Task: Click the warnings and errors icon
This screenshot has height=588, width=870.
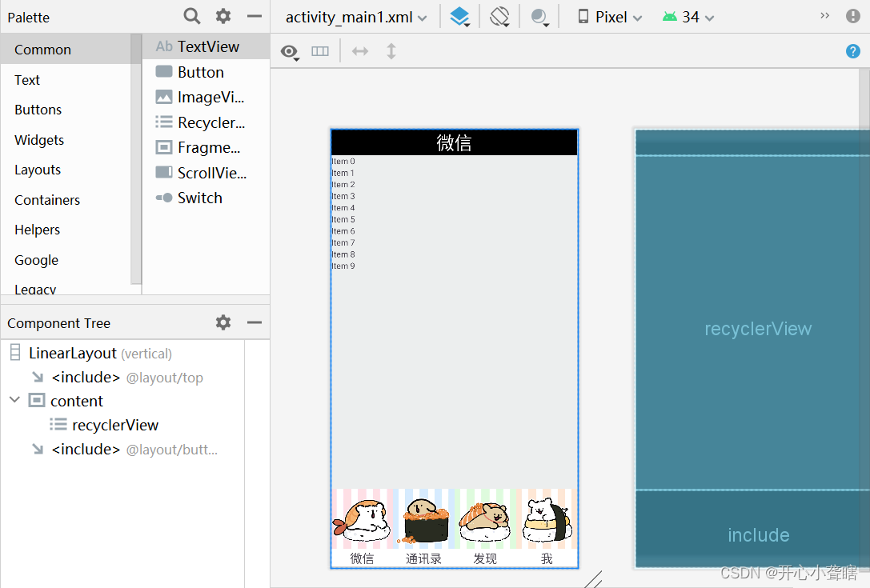Action: coord(853,16)
